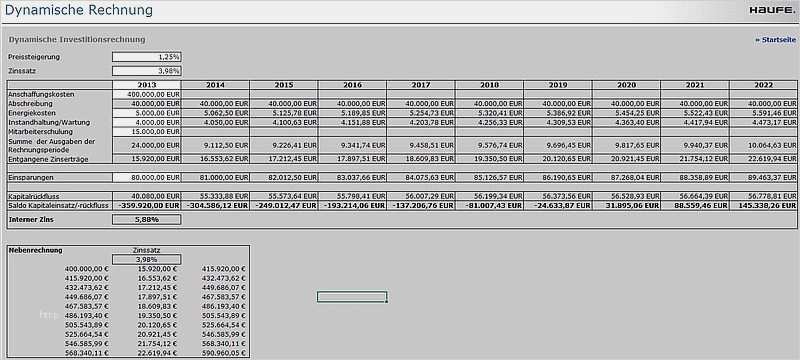
Task: Select Nebenrechnung final value 590.960,05 €
Action: (224, 353)
